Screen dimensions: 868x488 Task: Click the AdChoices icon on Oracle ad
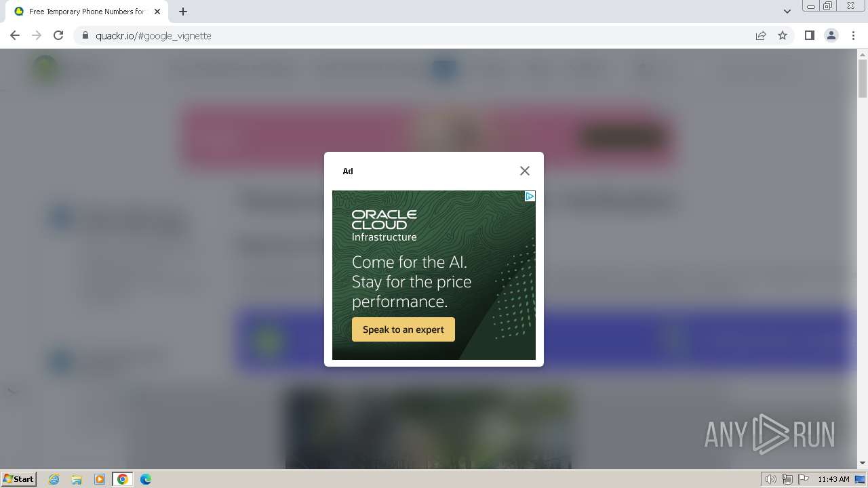[x=530, y=197]
